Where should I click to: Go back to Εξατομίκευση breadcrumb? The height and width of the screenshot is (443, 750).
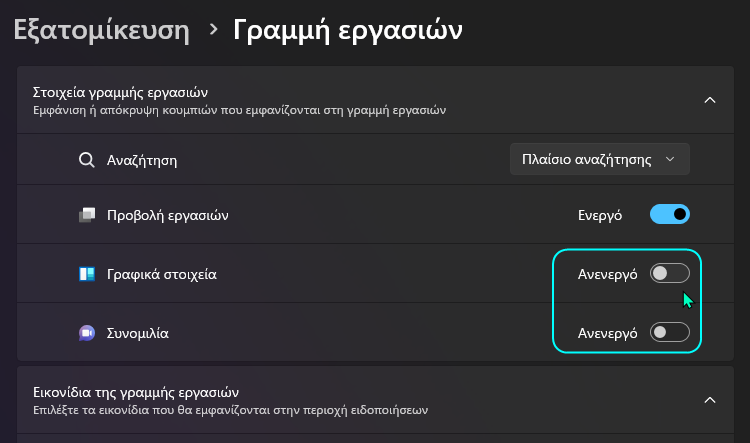[x=101, y=30]
